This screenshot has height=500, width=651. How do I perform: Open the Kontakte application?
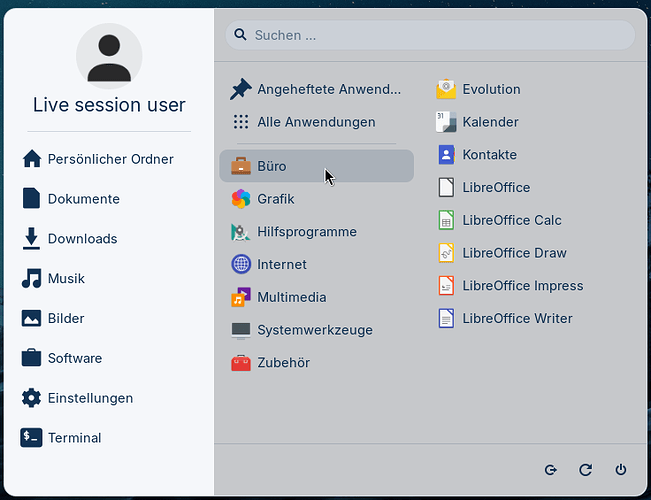click(x=477, y=155)
